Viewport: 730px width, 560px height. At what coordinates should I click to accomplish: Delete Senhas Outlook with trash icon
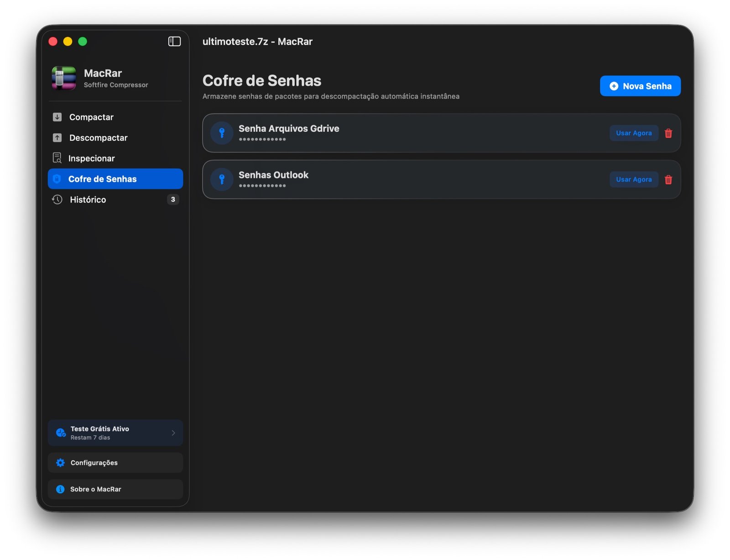(668, 180)
